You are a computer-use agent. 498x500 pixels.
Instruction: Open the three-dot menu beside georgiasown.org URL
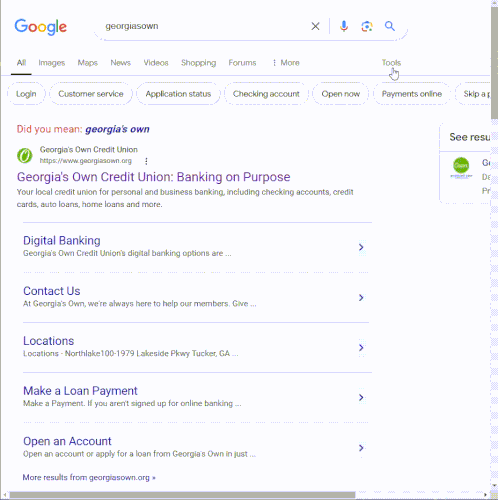[x=146, y=161]
